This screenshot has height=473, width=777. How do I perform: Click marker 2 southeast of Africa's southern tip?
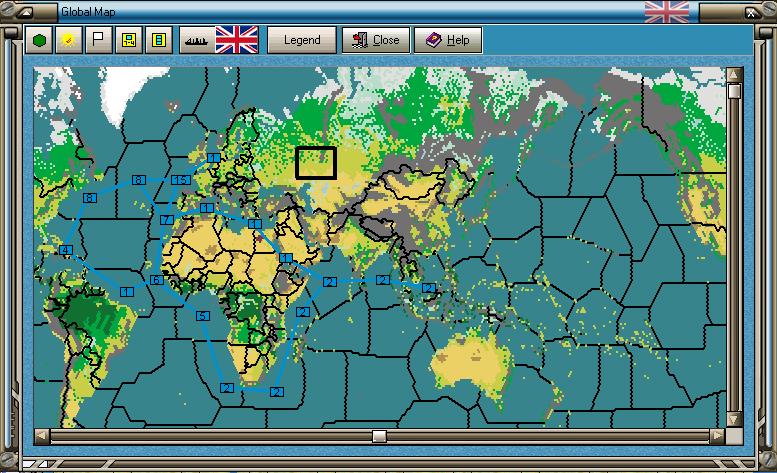tap(277, 392)
